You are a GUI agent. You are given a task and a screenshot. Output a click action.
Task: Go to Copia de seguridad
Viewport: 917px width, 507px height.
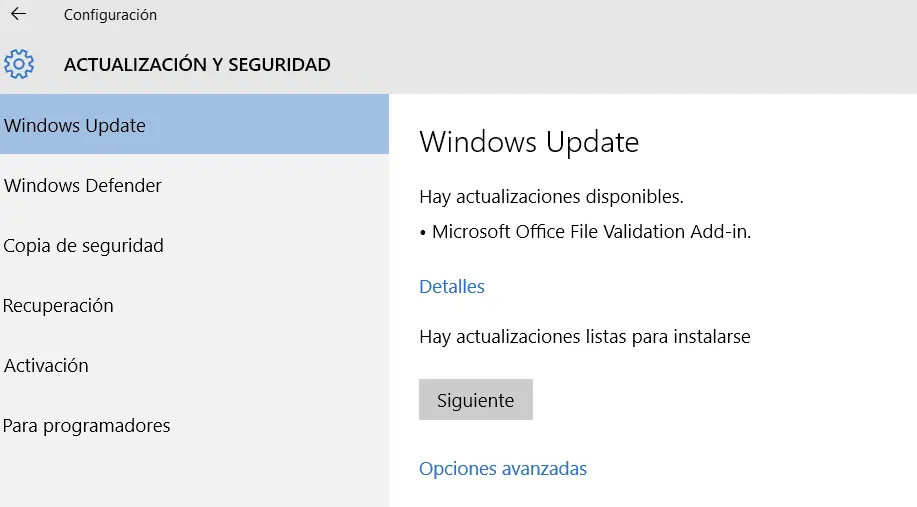[84, 246]
